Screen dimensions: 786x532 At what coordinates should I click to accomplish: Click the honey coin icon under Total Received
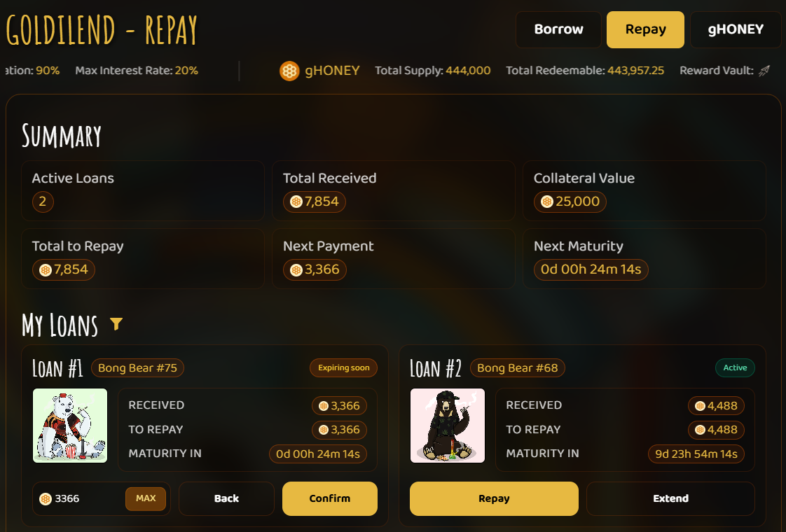pos(296,202)
